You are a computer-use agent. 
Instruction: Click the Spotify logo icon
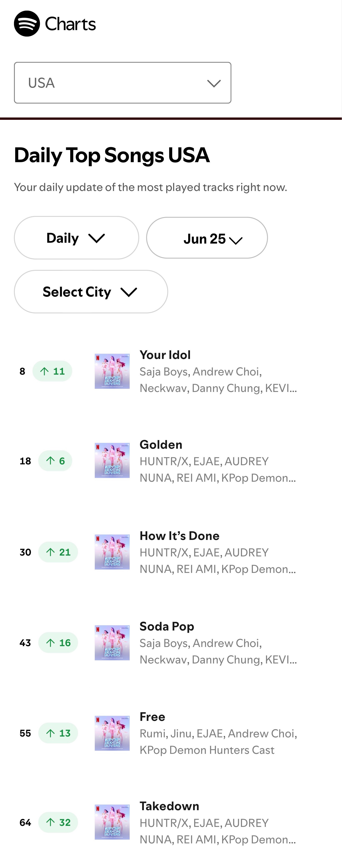27,24
